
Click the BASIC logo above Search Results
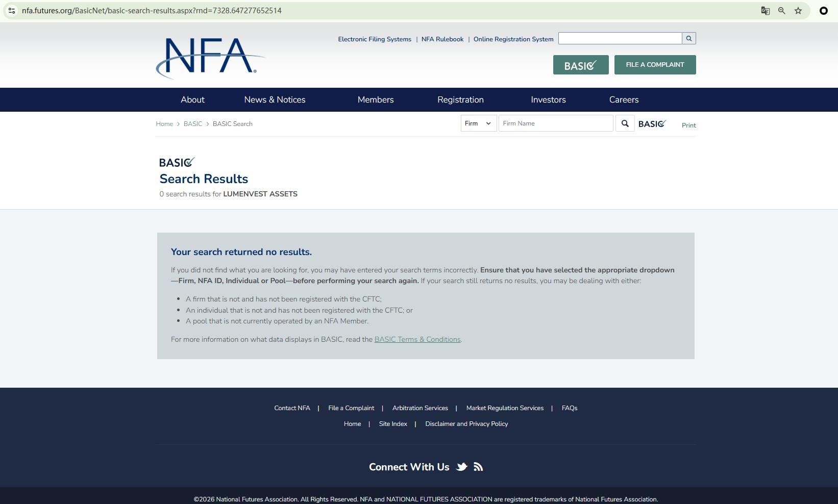(x=177, y=162)
